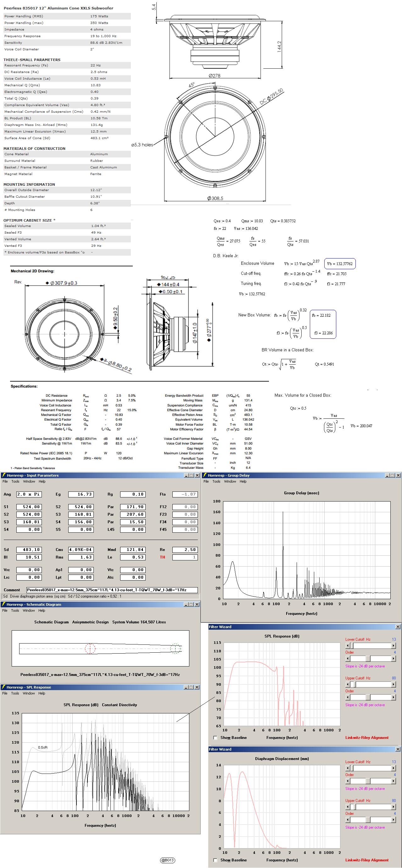
Task: Click the Rms field showing 1,63
Action: click(81, 557)
